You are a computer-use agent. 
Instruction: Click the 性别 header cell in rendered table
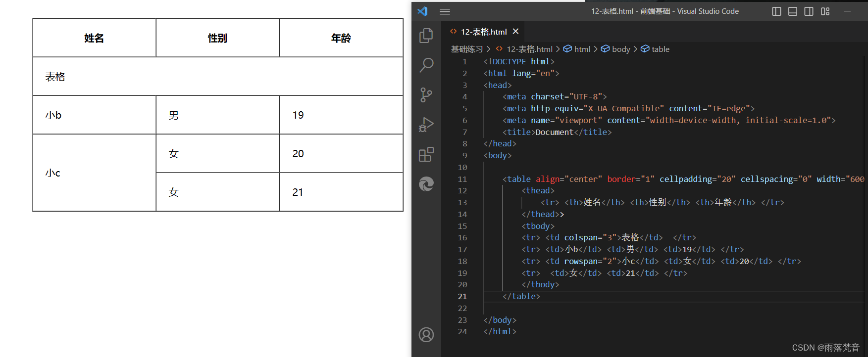(x=217, y=38)
